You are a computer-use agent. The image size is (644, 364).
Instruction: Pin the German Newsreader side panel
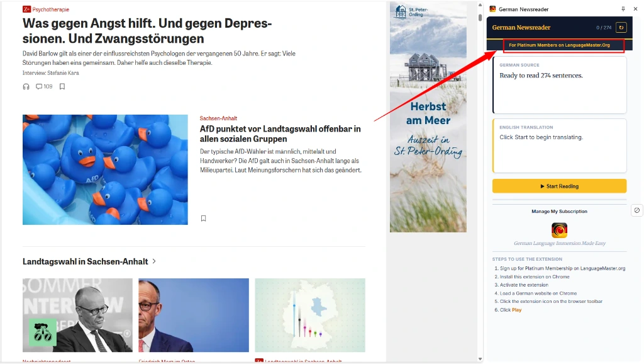tap(623, 9)
